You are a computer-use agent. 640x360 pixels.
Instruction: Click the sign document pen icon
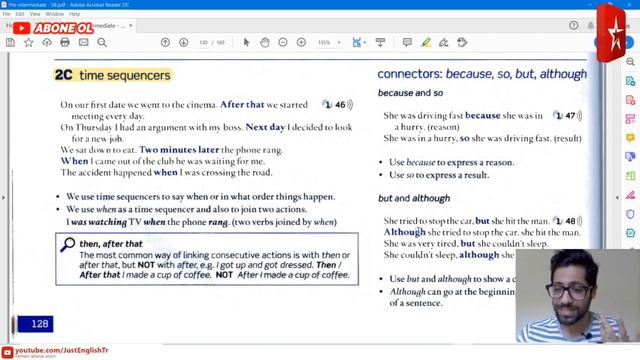point(444,42)
